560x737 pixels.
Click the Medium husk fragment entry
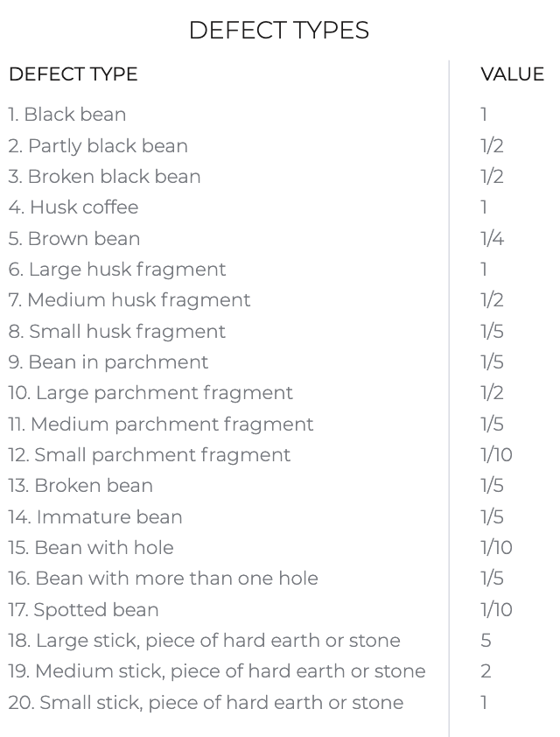(129, 300)
